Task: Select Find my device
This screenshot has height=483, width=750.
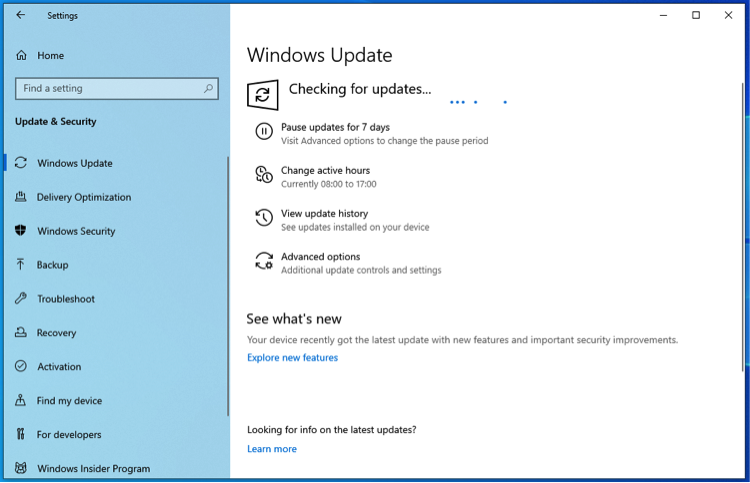Action: pyautogui.click(x=69, y=401)
